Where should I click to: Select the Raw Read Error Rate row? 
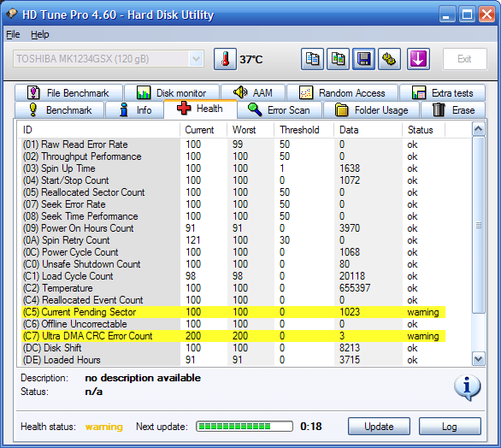tap(233, 144)
